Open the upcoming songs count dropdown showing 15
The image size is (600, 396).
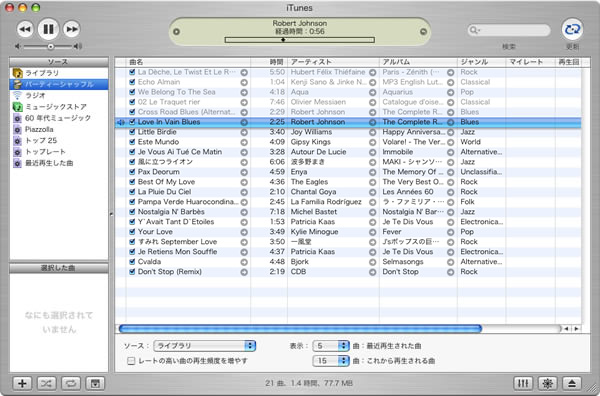[331, 361]
